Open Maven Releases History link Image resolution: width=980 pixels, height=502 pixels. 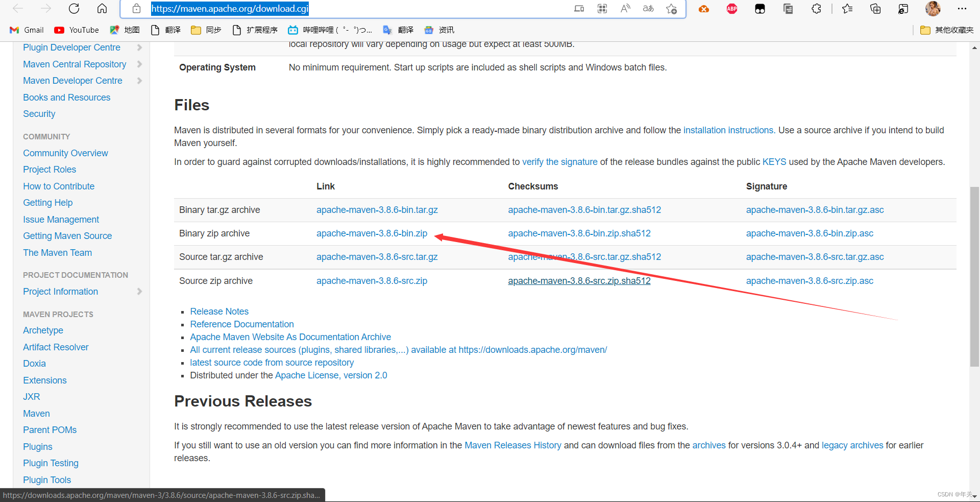(512, 445)
